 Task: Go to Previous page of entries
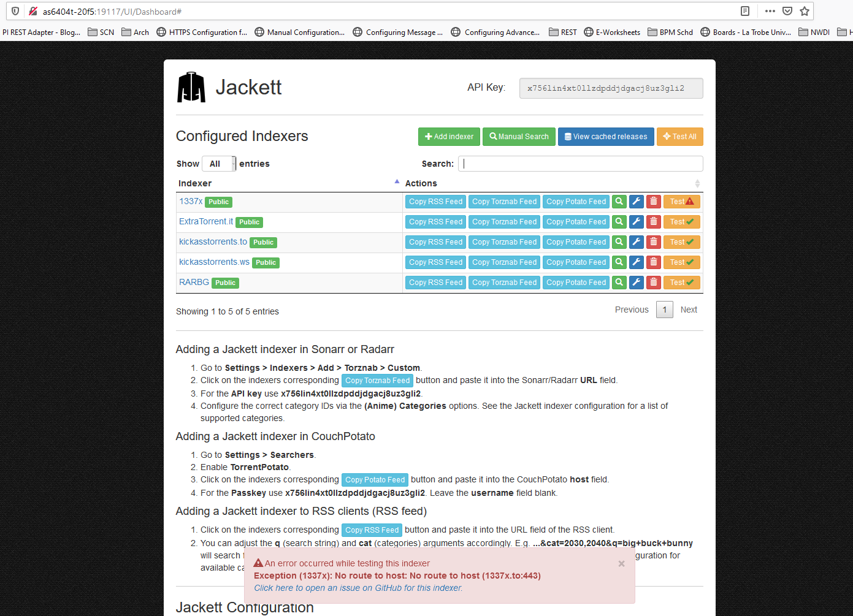(632, 310)
